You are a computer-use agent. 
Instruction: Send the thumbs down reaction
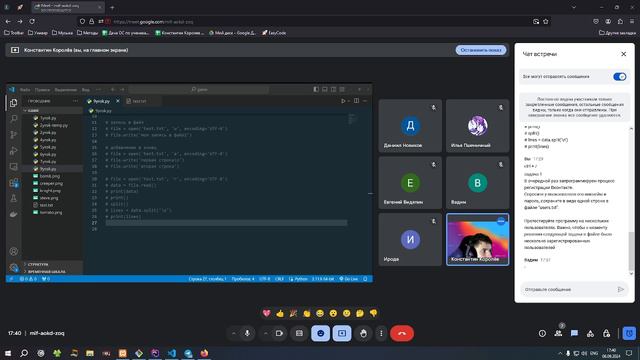point(373,313)
